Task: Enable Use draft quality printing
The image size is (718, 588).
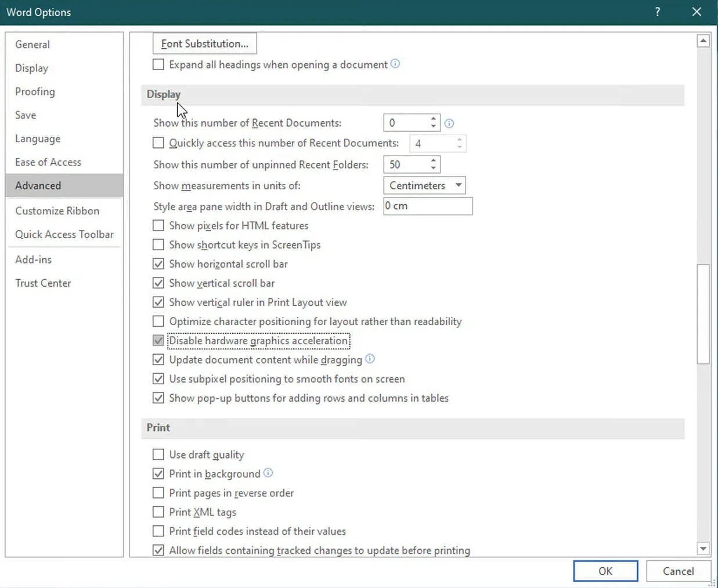Action: point(158,454)
